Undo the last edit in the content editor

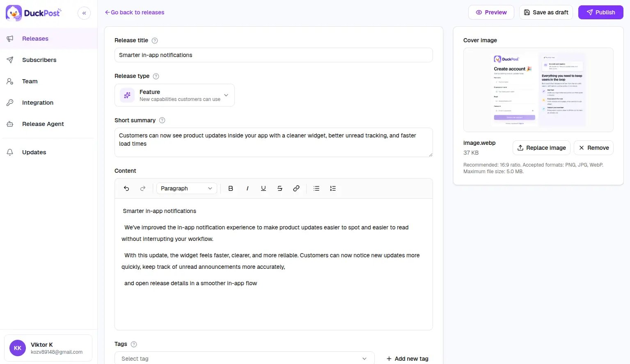point(126,188)
